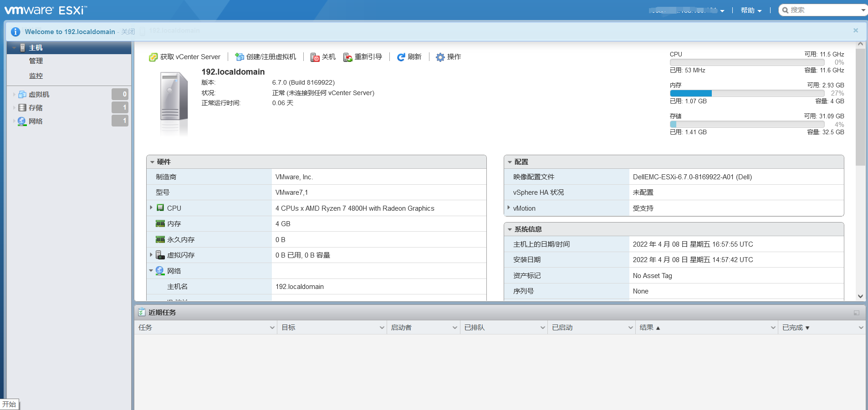Collapse the 网络 row in hardware

(x=151, y=270)
